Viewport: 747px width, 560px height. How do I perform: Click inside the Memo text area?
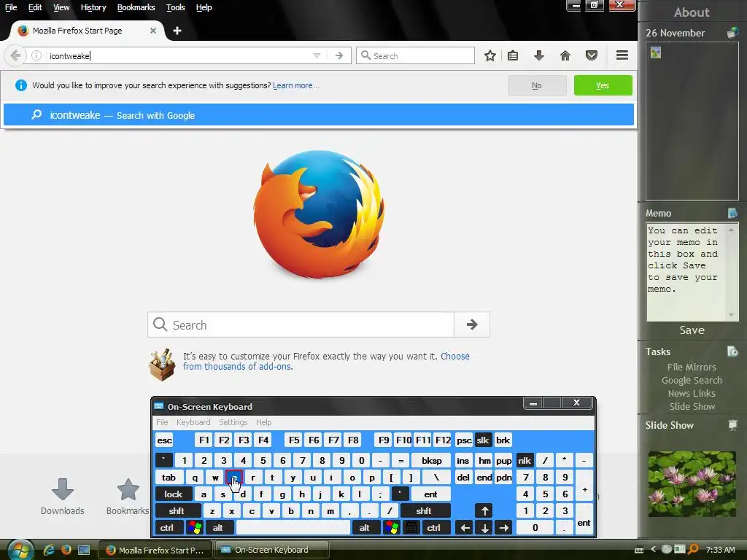tap(687, 271)
